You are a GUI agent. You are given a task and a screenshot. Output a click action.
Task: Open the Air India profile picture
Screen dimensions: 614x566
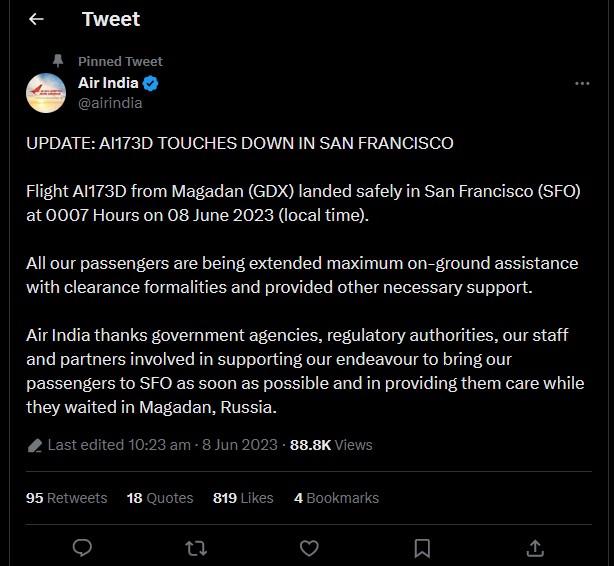tap(46, 93)
